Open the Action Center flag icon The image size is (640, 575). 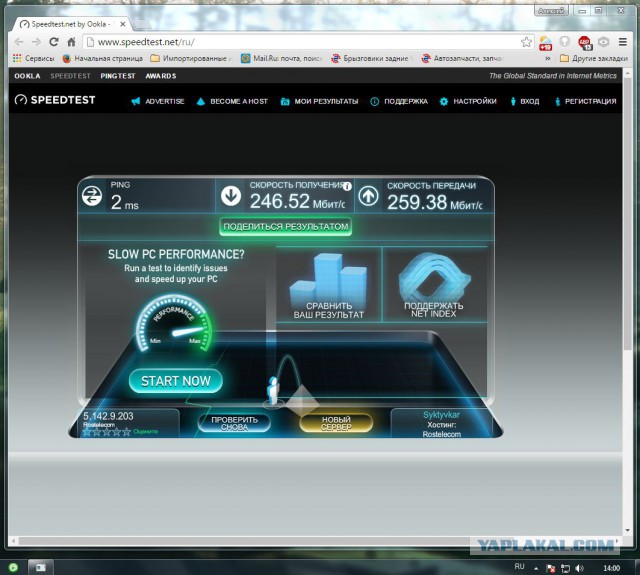(x=551, y=568)
